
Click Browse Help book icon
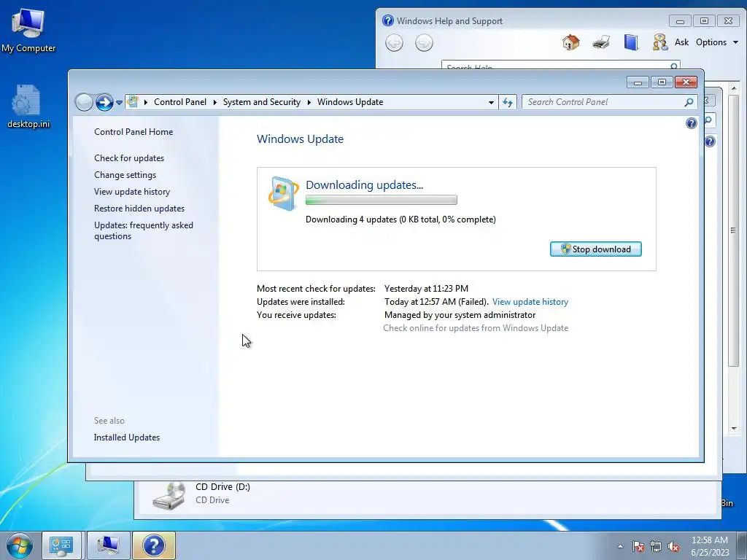(x=631, y=42)
